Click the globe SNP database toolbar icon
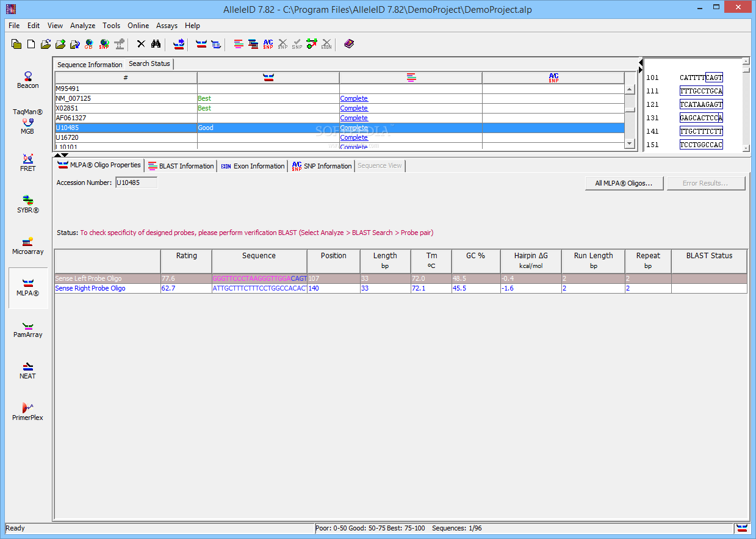Screen dimensions: 756x539 pos(104,44)
